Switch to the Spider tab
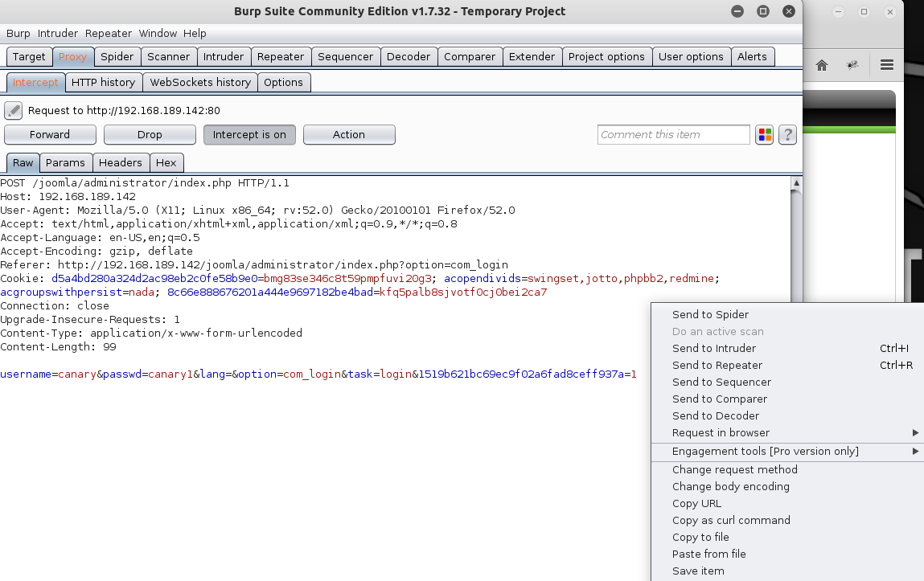Screen dimensions: 924x581 tap(117, 56)
